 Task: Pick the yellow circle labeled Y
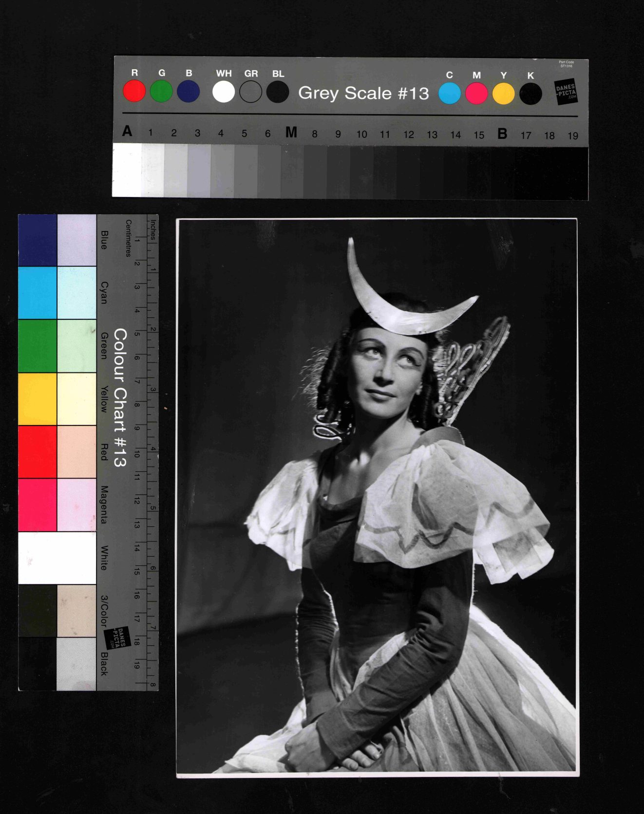(x=503, y=94)
